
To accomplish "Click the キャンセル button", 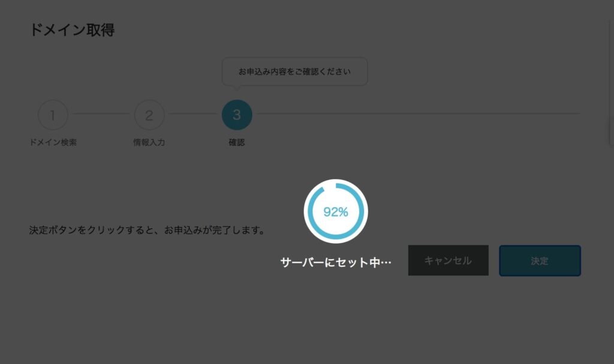I will [448, 261].
